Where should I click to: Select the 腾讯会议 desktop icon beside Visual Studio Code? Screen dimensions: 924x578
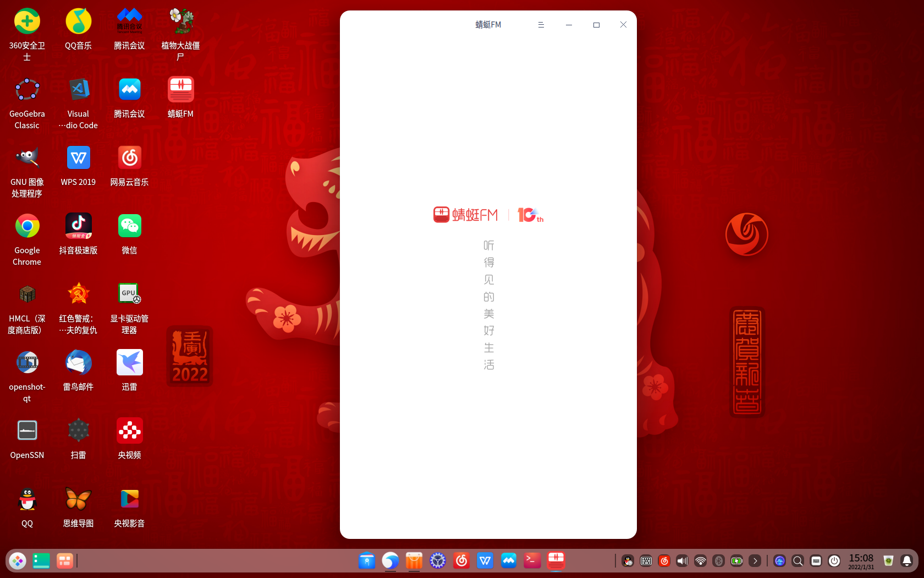(129, 97)
